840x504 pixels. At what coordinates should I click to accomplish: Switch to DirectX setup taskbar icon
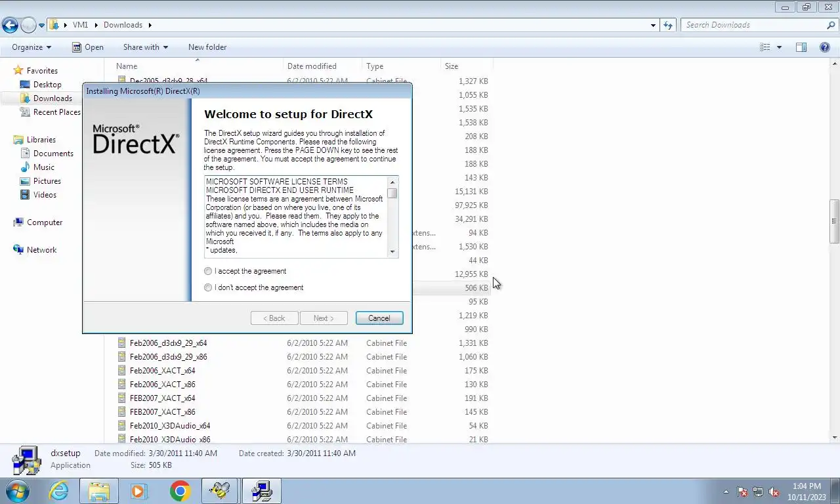pyautogui.click(x=261, y=491)
